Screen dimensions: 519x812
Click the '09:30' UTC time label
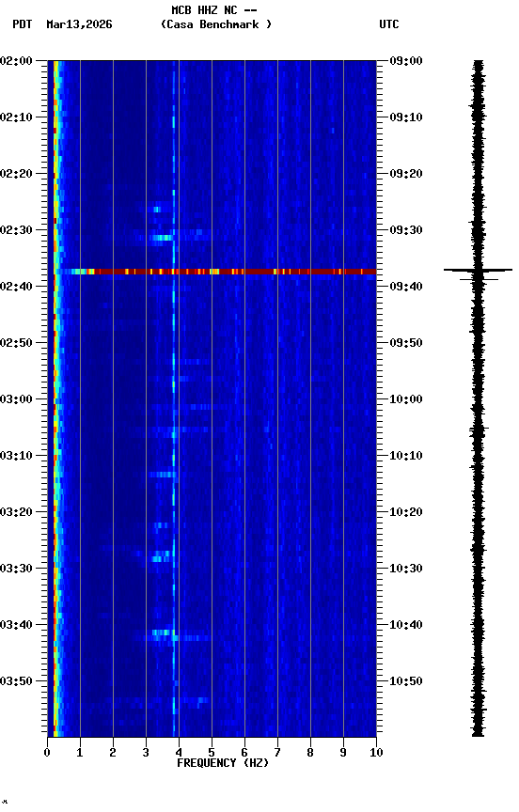[x=406, y=230]
